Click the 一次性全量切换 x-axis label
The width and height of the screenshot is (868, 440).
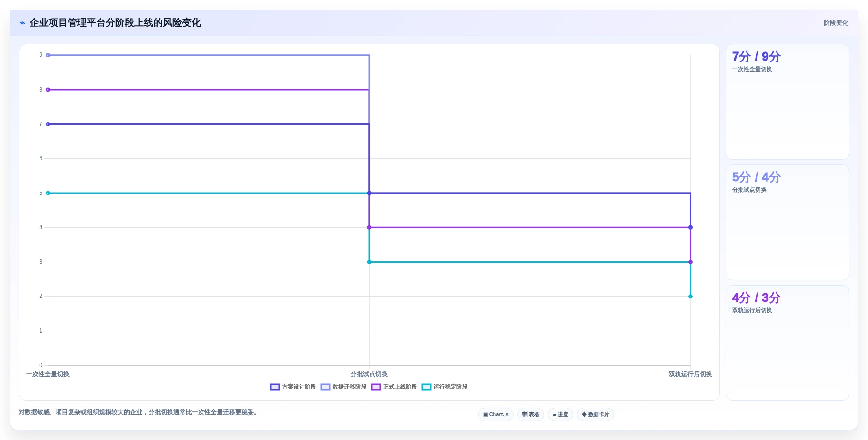tap(48, 374)
